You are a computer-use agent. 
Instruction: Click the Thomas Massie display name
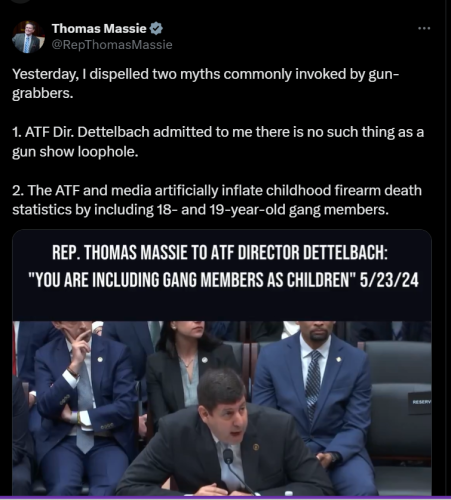coord(99,29)
